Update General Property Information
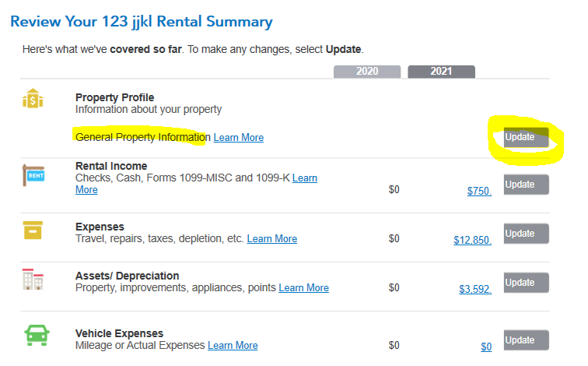Image resolution: width=588 pixels, height=366 pixels. pos(526,137)
